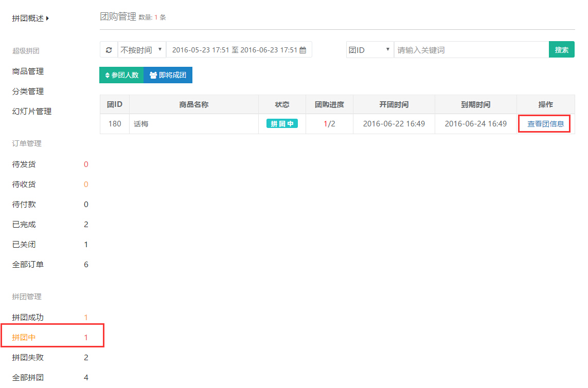Open 查看团信息 link for 话梅
Screen dimensions: 588x388
coord(545,124)
